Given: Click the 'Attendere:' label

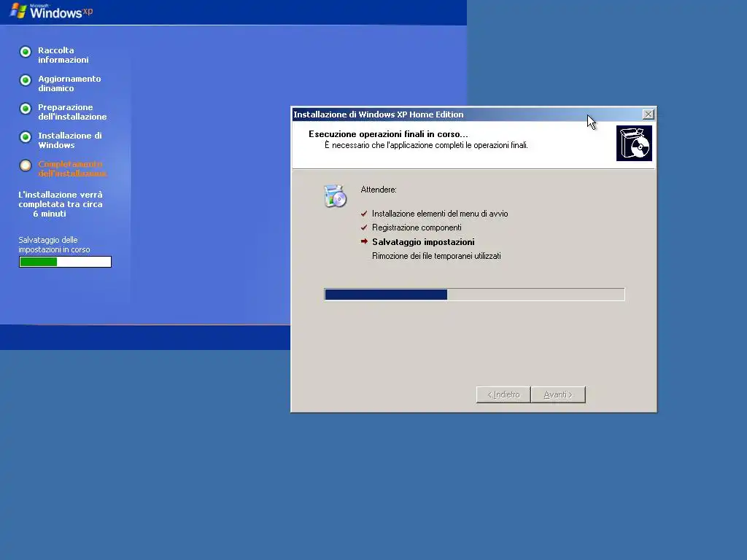Looking at the screenshot, I should (379, 190).
